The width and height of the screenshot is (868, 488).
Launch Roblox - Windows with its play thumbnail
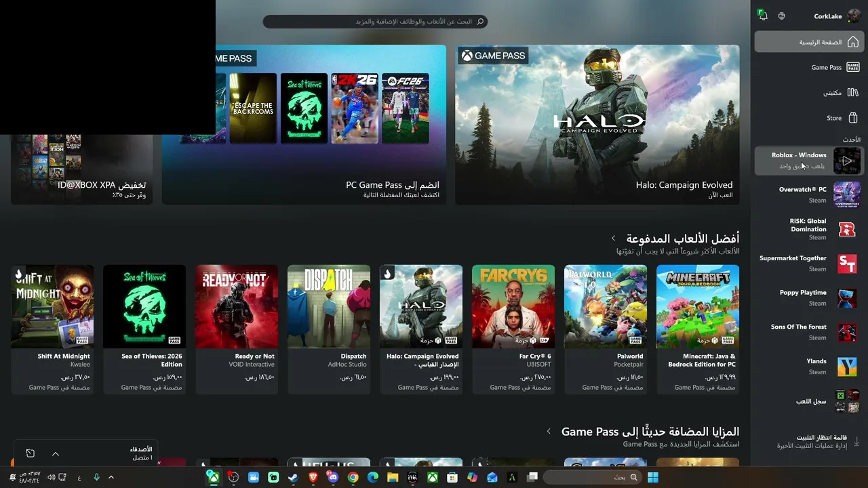point(846,161)
